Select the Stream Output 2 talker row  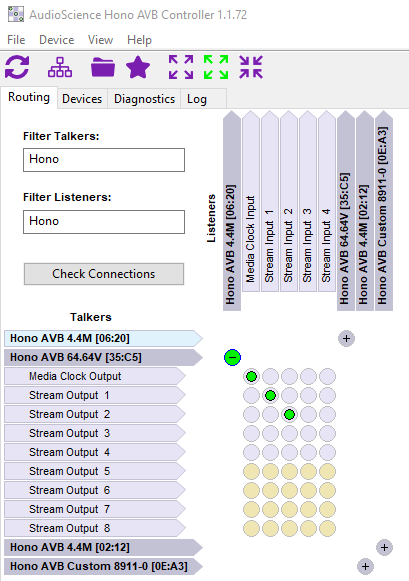(x=95, y=414)
